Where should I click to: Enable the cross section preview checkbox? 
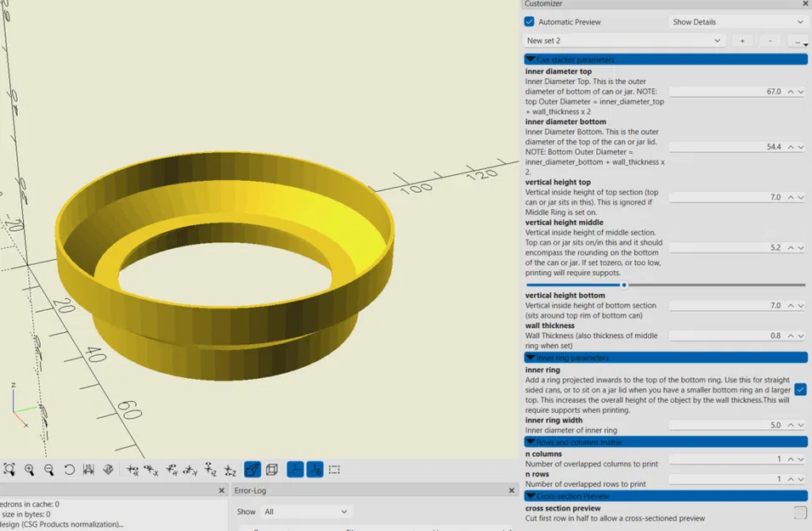pyautogui.click(x=800, y=512)
